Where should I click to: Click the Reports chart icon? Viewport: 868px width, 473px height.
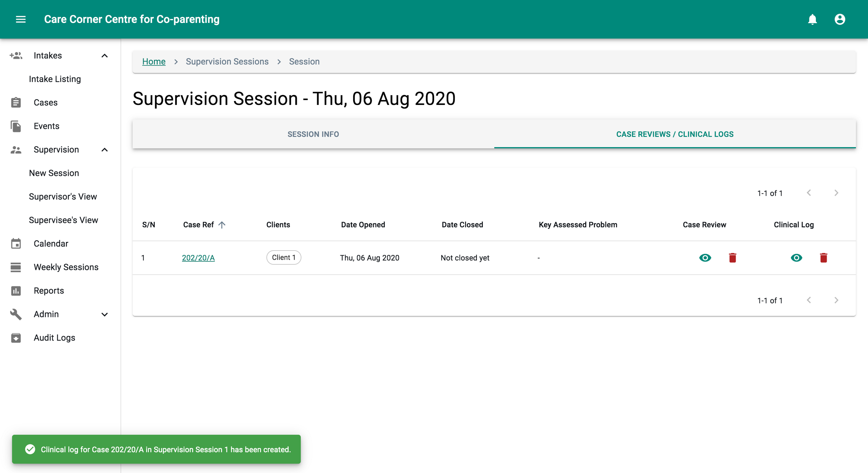click(x=16, y=291)
